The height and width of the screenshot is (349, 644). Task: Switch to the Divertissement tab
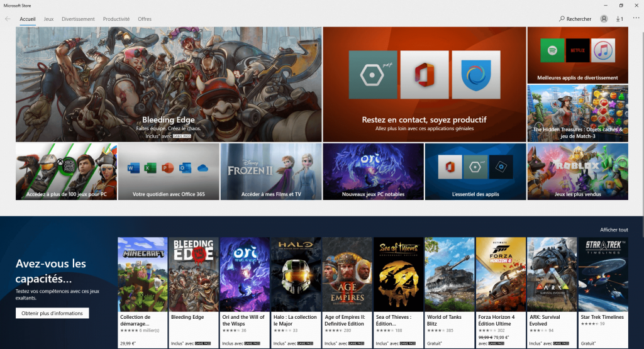pos(78,19)
